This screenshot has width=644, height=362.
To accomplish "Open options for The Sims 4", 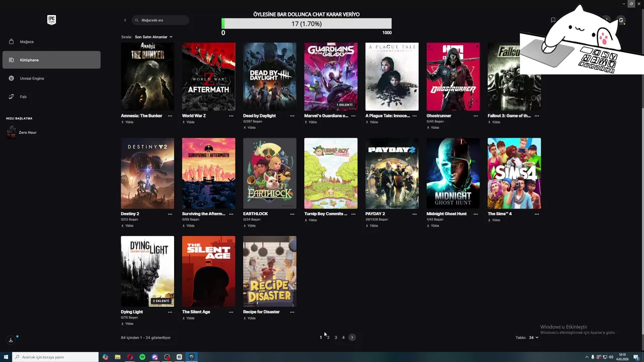I will click(x=537, y=214).
